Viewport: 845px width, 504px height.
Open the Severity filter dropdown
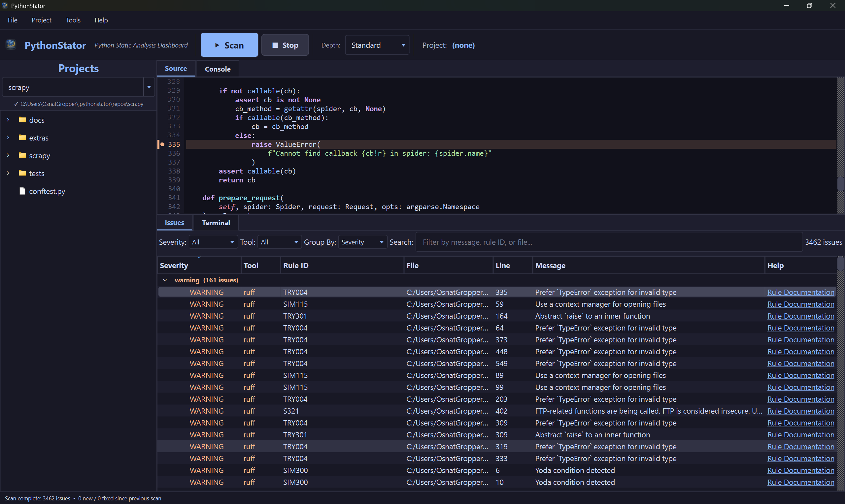(x=213, y=242)
